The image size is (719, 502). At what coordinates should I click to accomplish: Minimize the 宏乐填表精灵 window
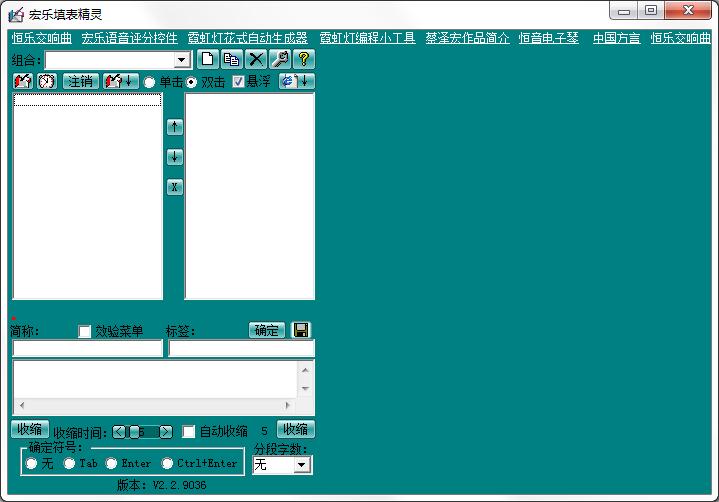point(624,11)
